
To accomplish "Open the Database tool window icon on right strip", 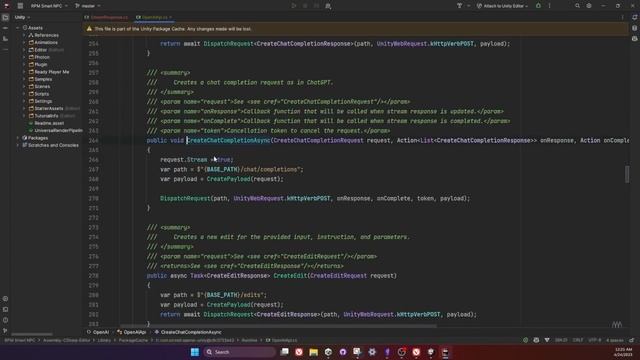I will [635, 28].
